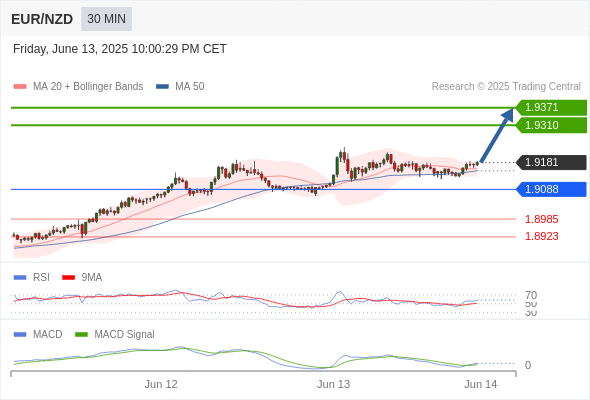Select the MA 20 Bollinger Bands legend swatch
This screenshot has height=400, width=590.
click(20, 87)
